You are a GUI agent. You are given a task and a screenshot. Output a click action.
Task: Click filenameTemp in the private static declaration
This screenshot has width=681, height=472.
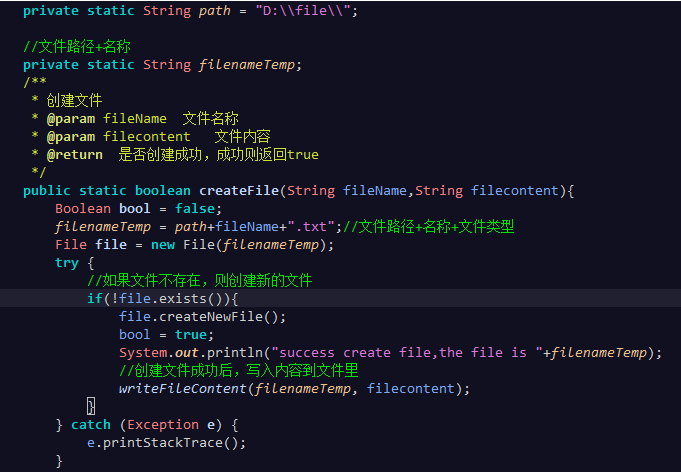[x=247, y=65]
